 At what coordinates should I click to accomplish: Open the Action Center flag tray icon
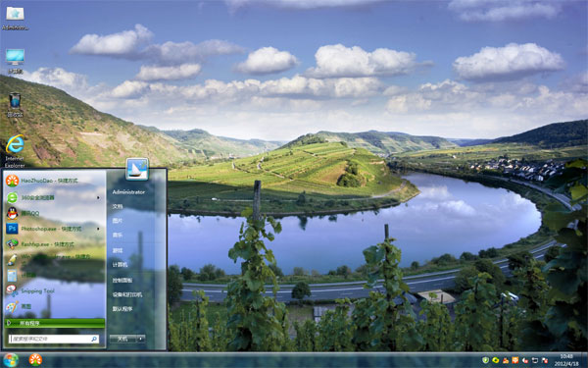click(x=545, y=360)
